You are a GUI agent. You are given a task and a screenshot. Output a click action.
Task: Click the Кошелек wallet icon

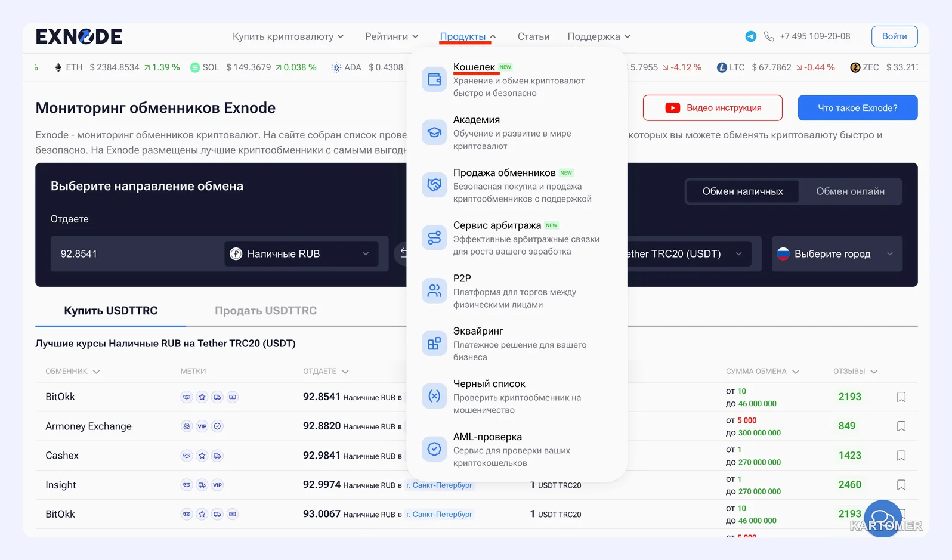(434, 79)
